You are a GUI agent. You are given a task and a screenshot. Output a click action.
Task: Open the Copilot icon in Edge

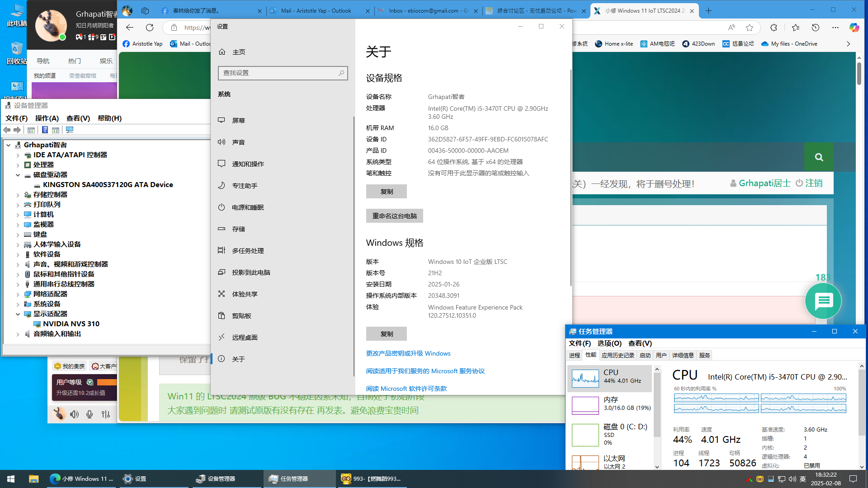click(854, 28)
